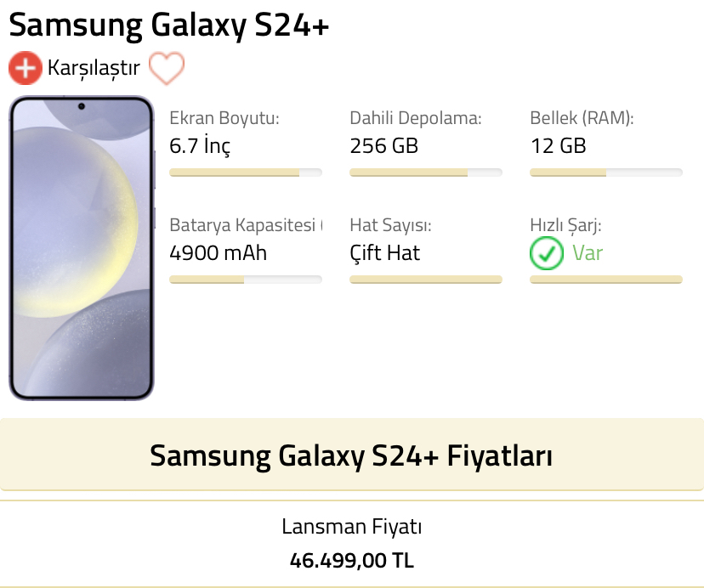Click the red plus compare icon

(x=25, y=68)
